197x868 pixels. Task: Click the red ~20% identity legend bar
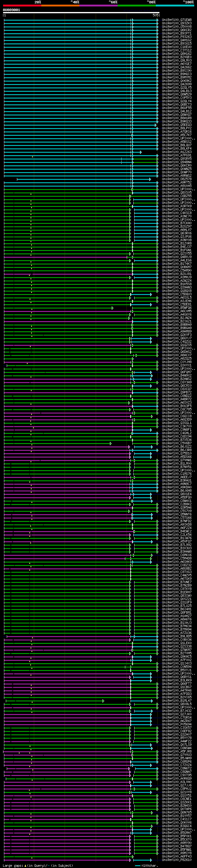point(22,6)
